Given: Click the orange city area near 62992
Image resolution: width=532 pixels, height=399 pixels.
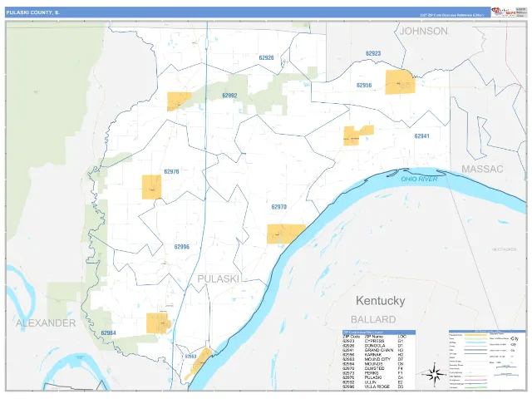Looking at the screenshot, I should coord(179,101).
